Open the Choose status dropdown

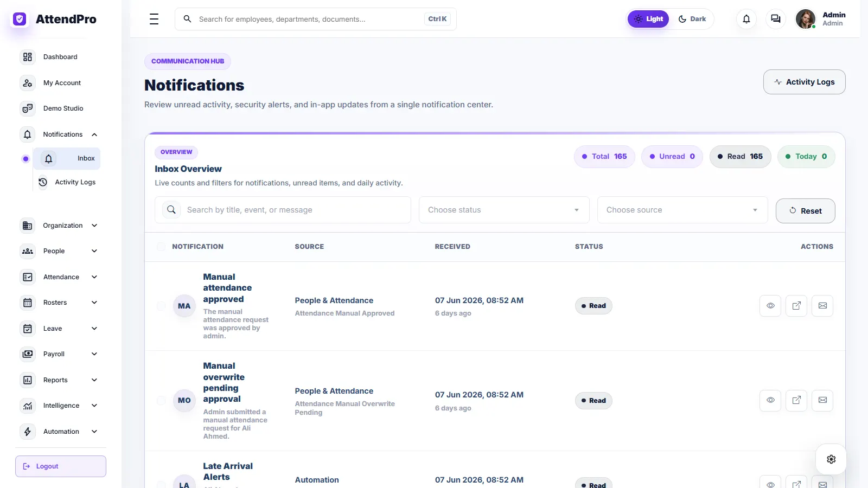click(504, 210)
